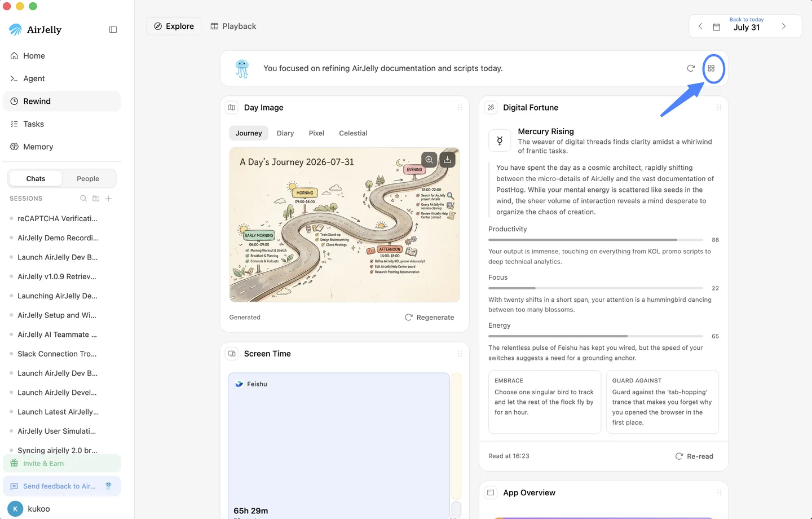Click the Screen Time card icon
Image resolution: width=812 pixels, height=519 pixels.
click(x=232, y=354)
